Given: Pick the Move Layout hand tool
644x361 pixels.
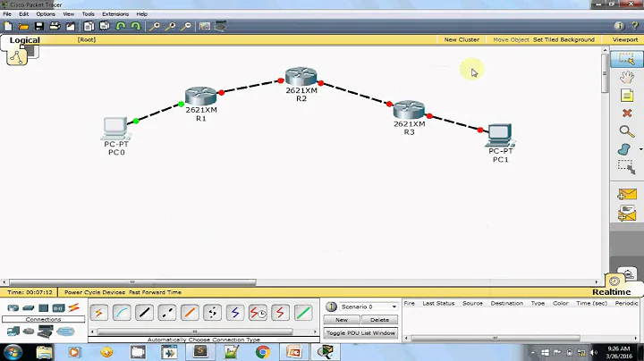Looking at the screenshot, I should 627,77.
